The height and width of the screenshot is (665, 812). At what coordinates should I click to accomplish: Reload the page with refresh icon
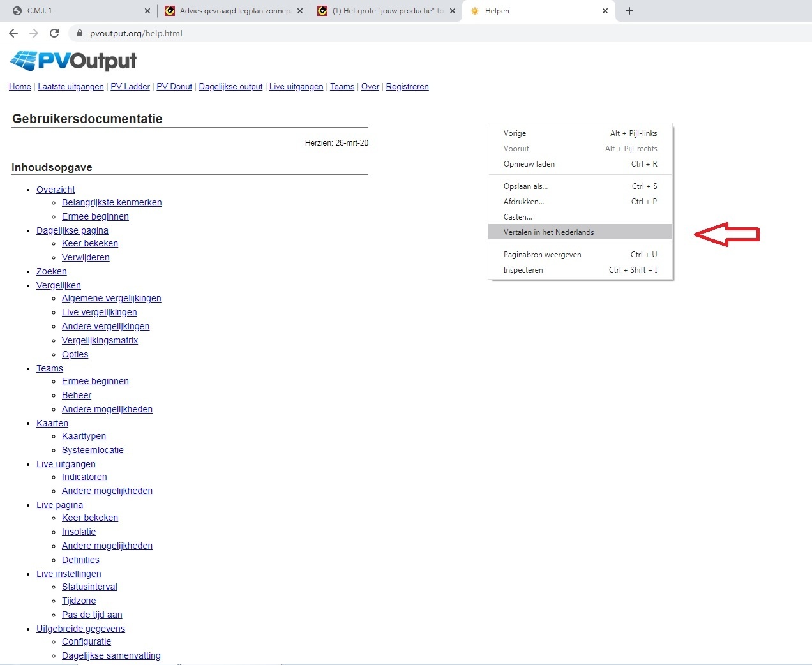[54, 33]
